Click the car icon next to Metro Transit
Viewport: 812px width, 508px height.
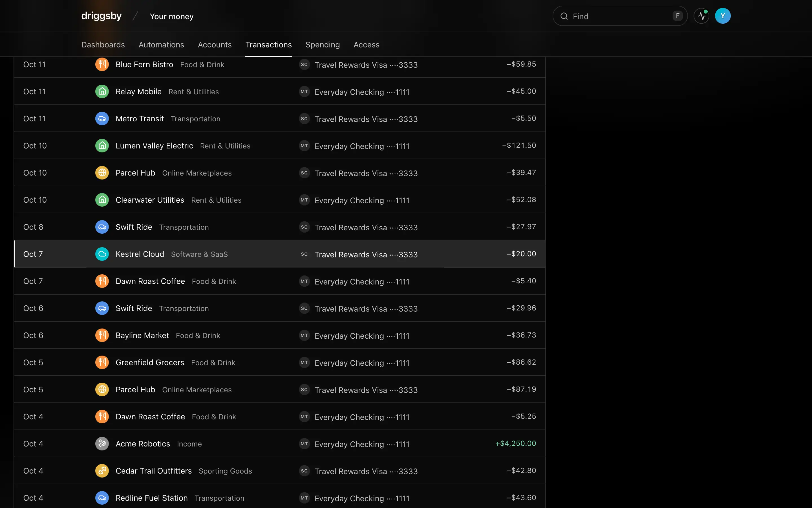point(102,119)
